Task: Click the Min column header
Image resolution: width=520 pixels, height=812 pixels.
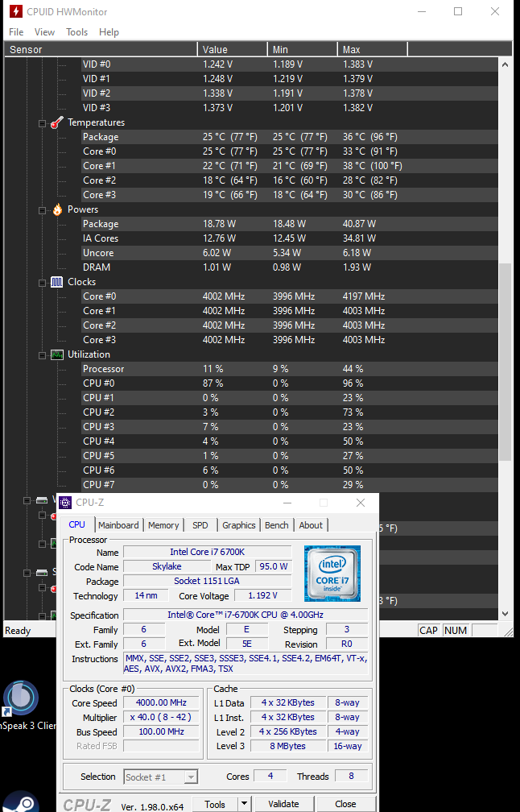Action: coord(303,50)
